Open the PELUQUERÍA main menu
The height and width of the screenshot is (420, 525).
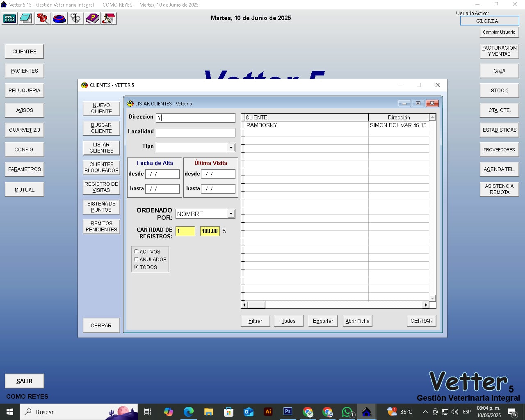pyautogui.click(x=24, y=91)
